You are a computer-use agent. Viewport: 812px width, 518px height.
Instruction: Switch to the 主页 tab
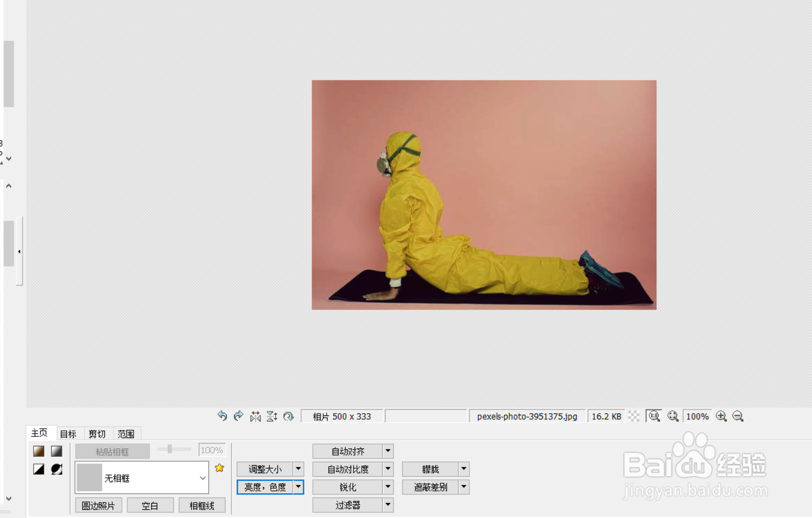pyautogui.click(x=40, y=433)
